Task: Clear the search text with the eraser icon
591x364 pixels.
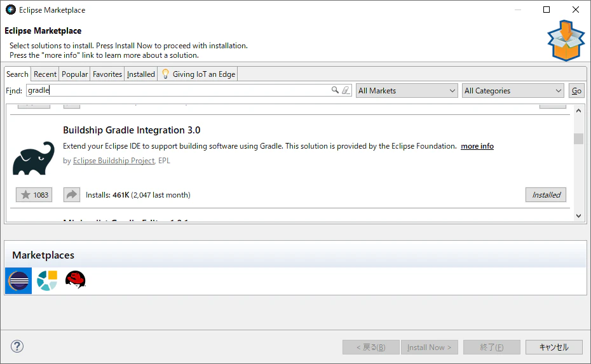Action: click(346, 90)
